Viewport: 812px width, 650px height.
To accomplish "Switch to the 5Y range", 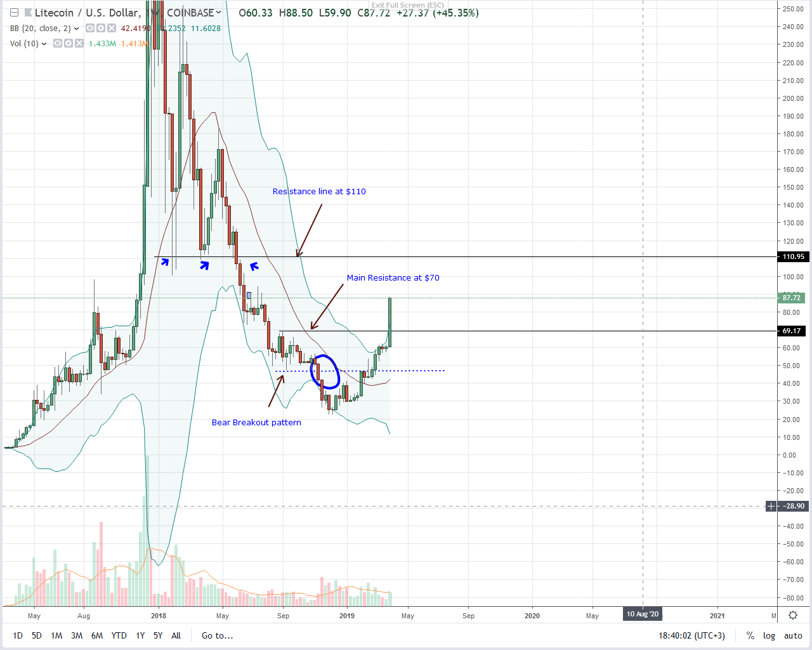I will (x=158, y=635).
